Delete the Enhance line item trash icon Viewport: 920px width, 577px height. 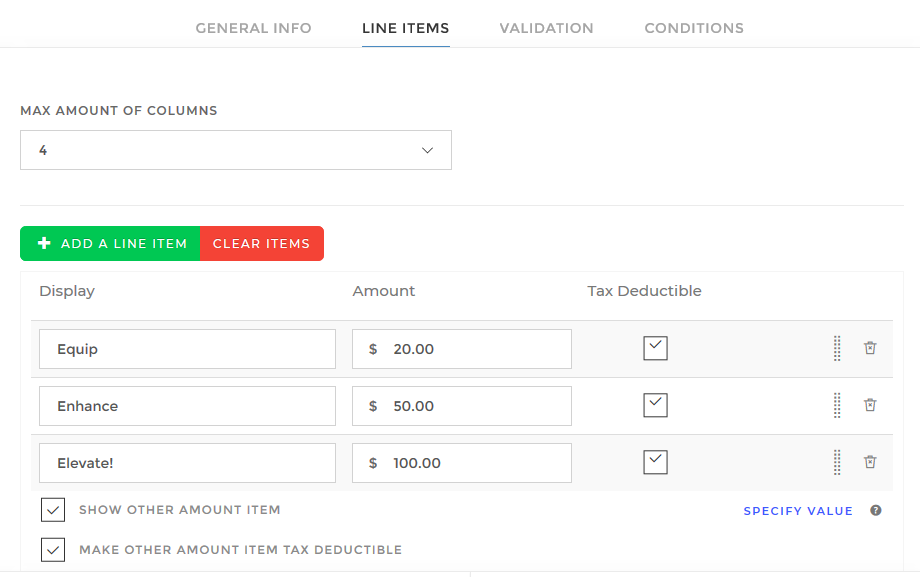(x=870, y=405)
